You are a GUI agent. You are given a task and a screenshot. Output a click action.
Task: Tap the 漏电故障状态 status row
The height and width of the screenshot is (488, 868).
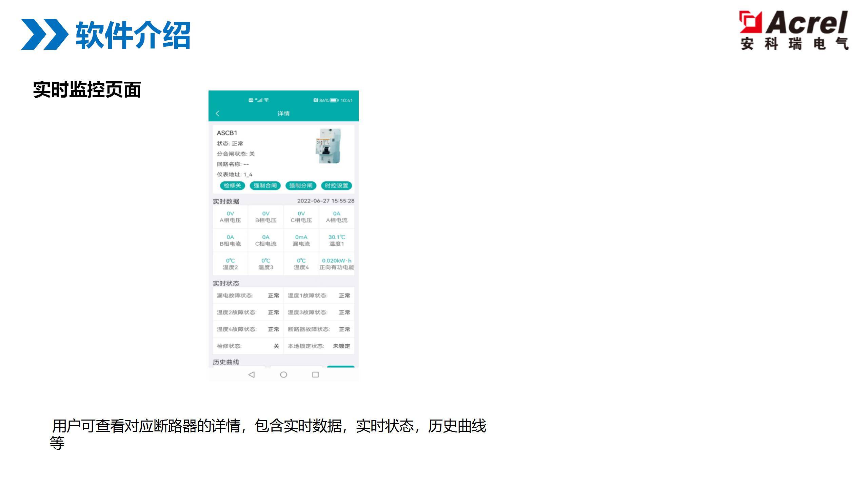pyautogui.click(x=248, y=296)
